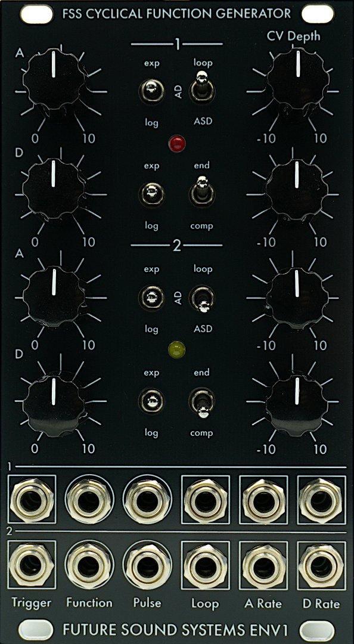354x644 pixels.
Task: Click the 'Trigger' jack label
Action: (32, 603)
